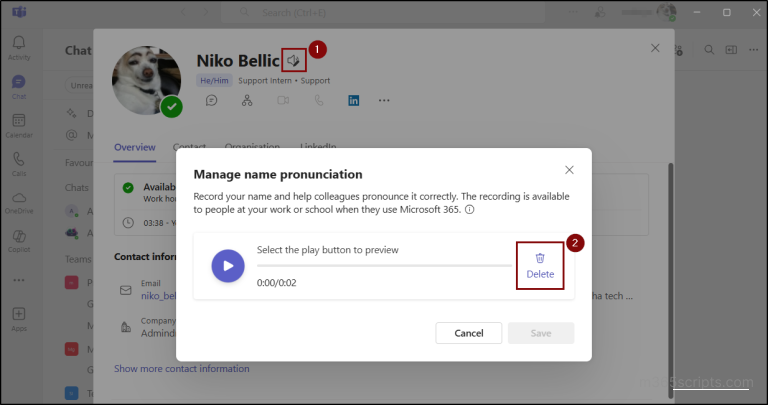Viewport: 768px width, 405px height.
Task: Open OneDrive in Teams sidebar
Action: click(x=19, y=203)
